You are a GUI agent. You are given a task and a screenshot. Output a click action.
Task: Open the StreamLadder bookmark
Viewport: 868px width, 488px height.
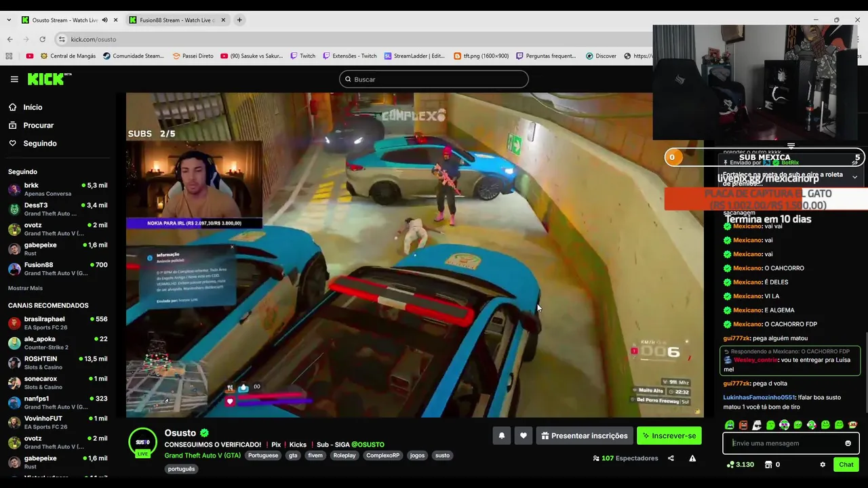[x=414, y=56]
